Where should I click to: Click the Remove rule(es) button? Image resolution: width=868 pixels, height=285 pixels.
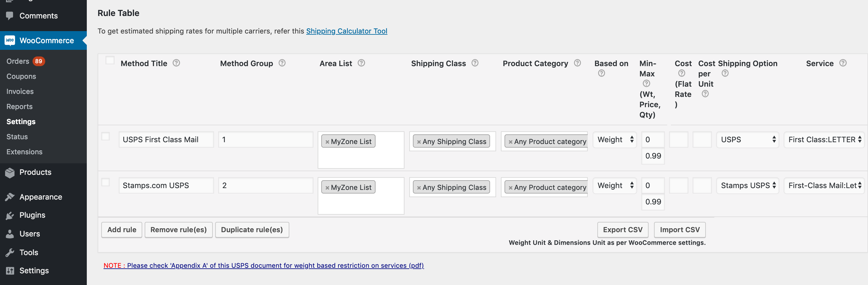(179, 230)
